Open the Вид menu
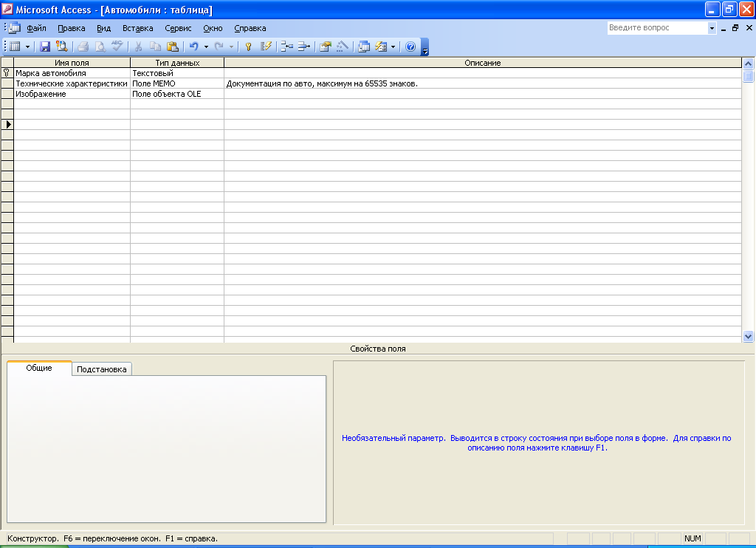The image size is (756, 548). 103,28
